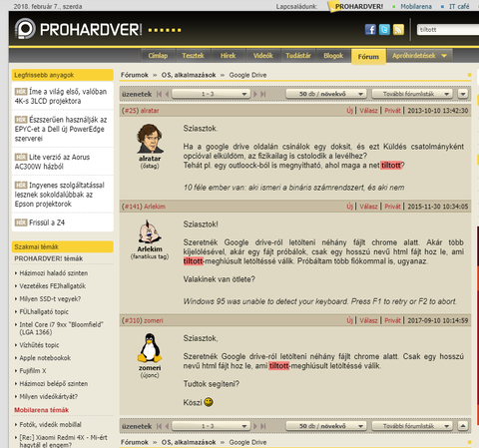The height and width of the screenshot is (448, 479).
Task: Open the Mobilarena site link
Action: click(416, 6)
